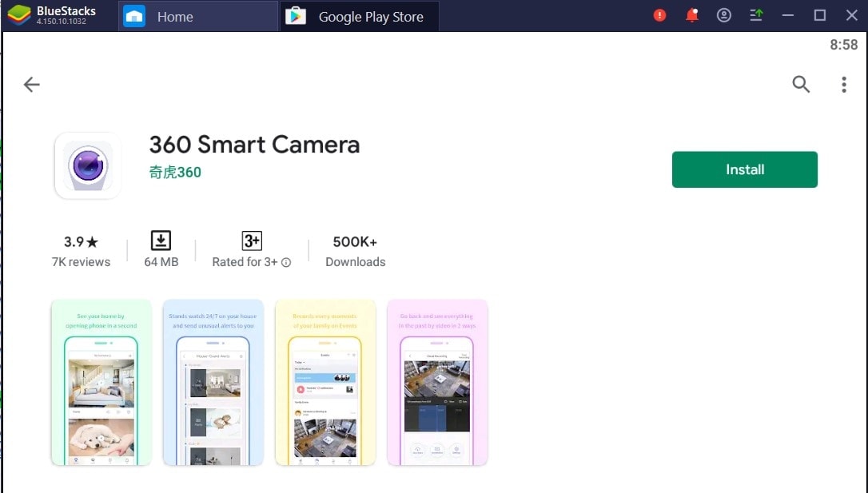This screenshot has height=493, width=868.
Task: Click the 7K reviews label
Action: (x=81, y=262)
